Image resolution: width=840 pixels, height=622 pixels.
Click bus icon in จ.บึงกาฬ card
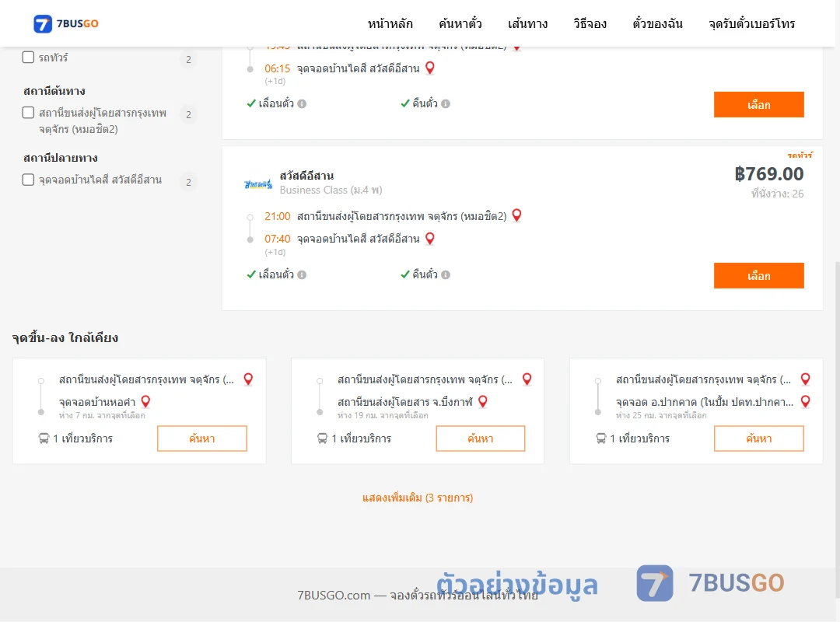point(323,439)
